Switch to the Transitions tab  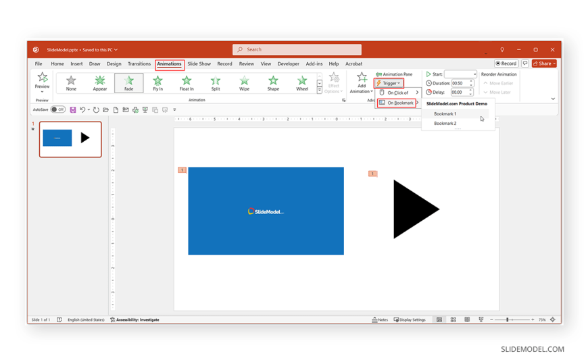pos(139,63)
